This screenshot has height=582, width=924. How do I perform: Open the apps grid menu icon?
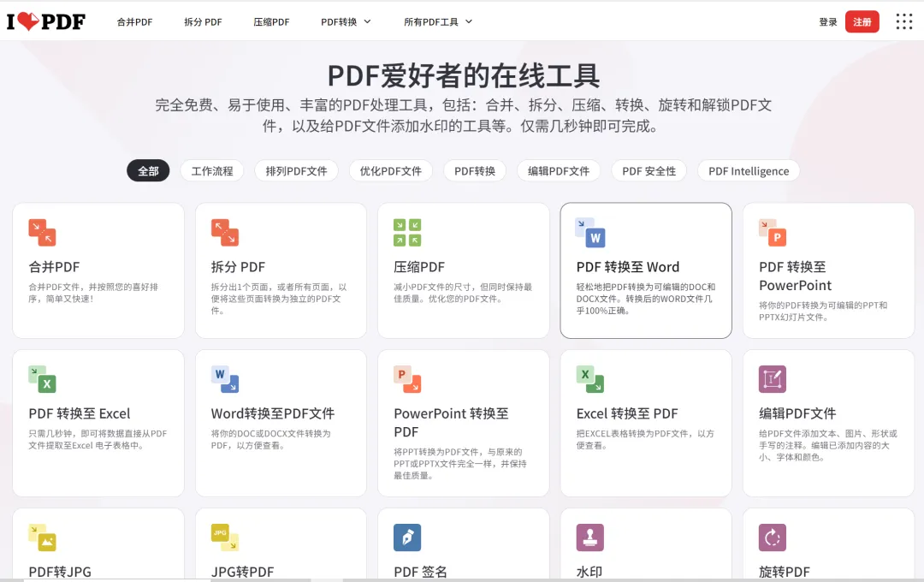click(904, 21)
